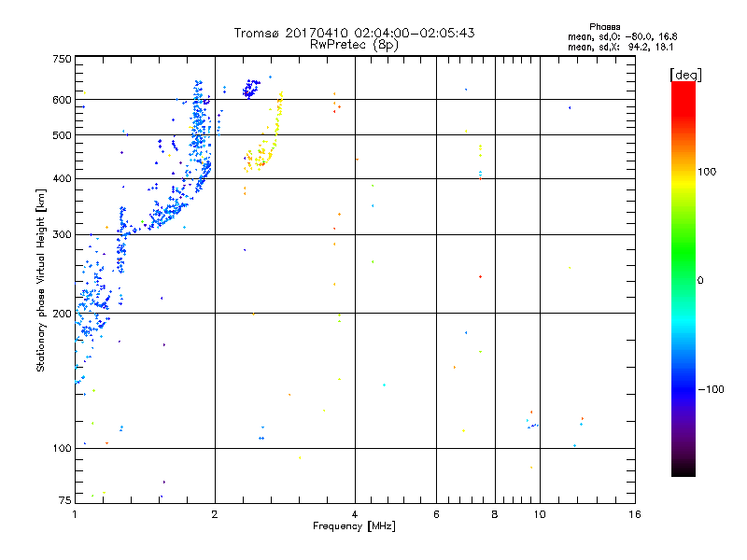Image resolution: width=747 pixels, height=560 pixels.
Task: Click the y-axis tick label "200"
Action: 62,314
